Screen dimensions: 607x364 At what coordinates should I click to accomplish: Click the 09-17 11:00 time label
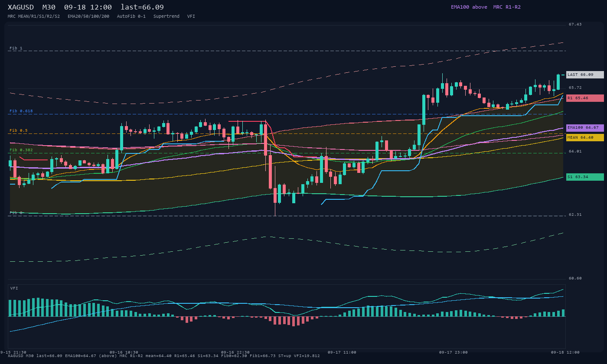pos(342,352)
